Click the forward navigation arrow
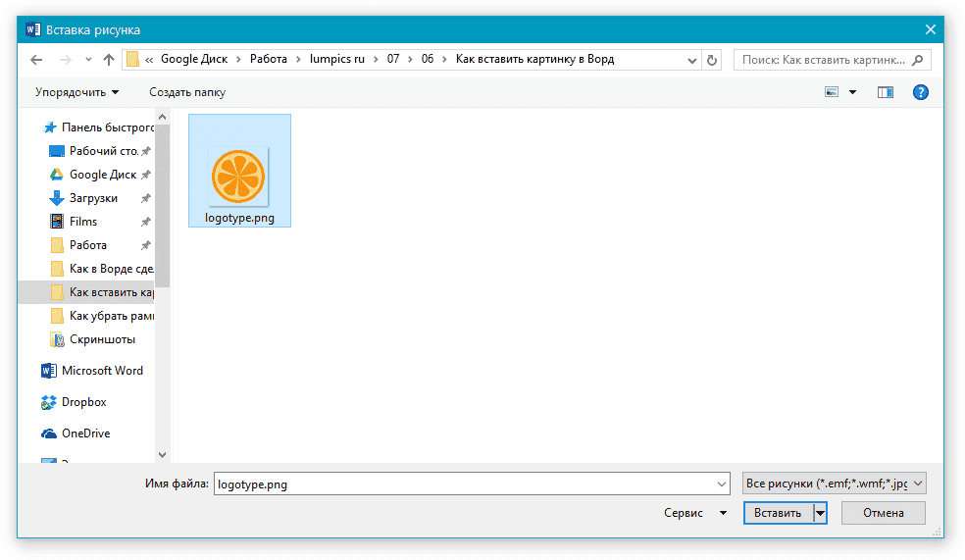Image resolution: width=965 pixels, height=560 pixels. (66, 60)
